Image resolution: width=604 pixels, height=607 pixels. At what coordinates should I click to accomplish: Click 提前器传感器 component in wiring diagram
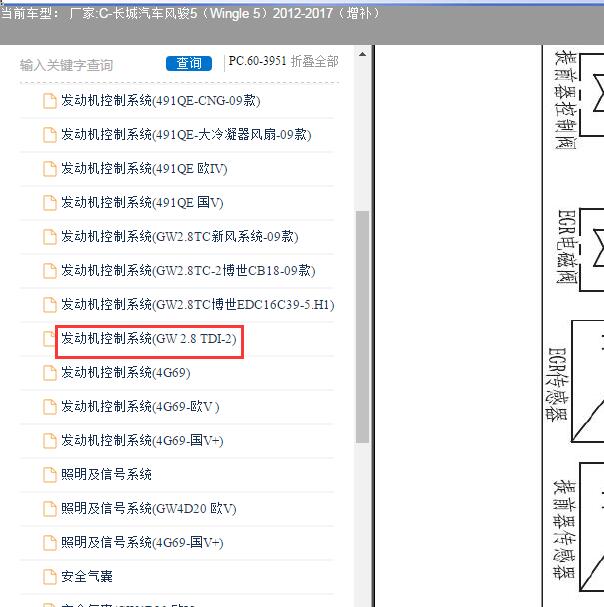(565, 530)
